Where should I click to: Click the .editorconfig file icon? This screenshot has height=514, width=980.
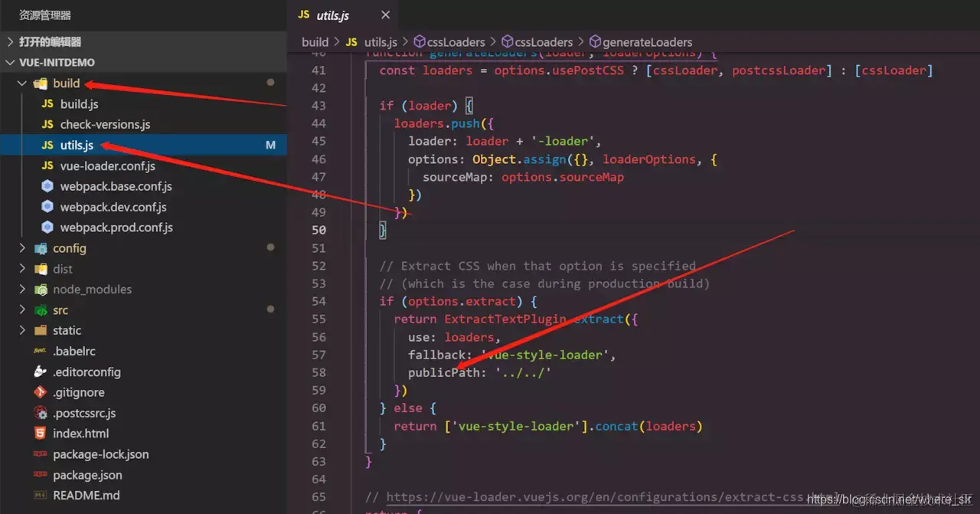41,372
